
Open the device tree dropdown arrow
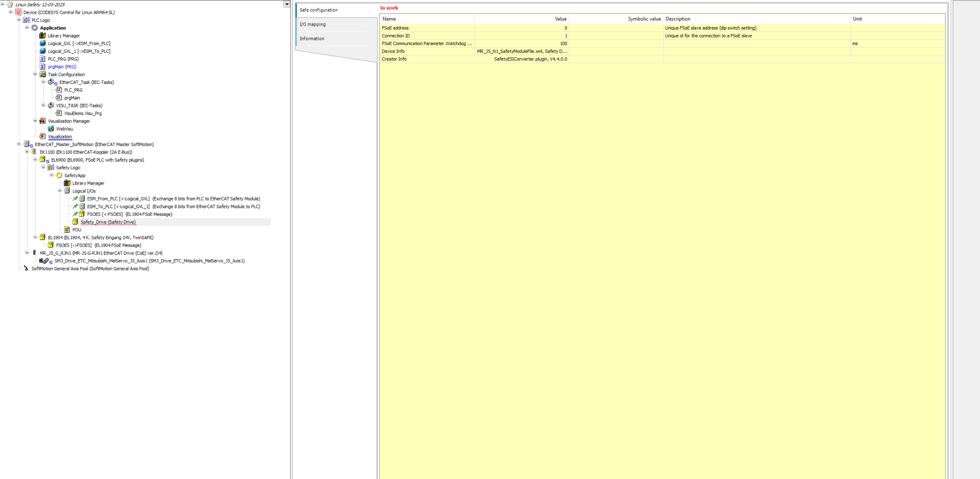click(287, 4)
